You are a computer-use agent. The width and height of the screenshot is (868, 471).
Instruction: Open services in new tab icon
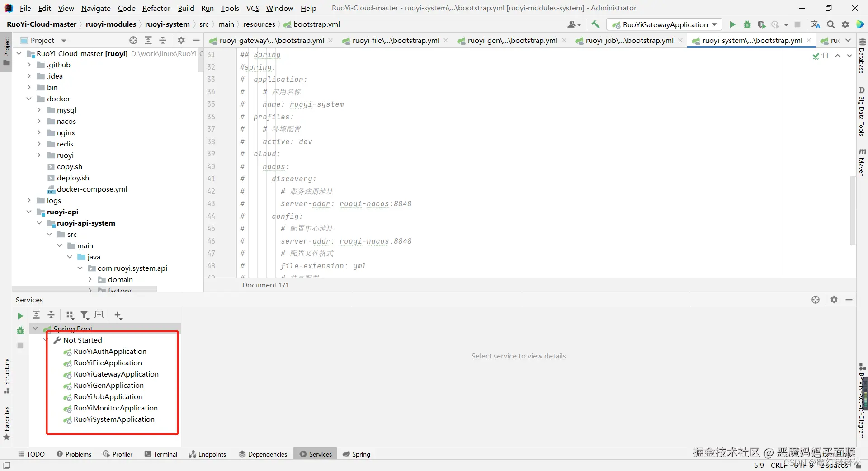tap(99, 315)
